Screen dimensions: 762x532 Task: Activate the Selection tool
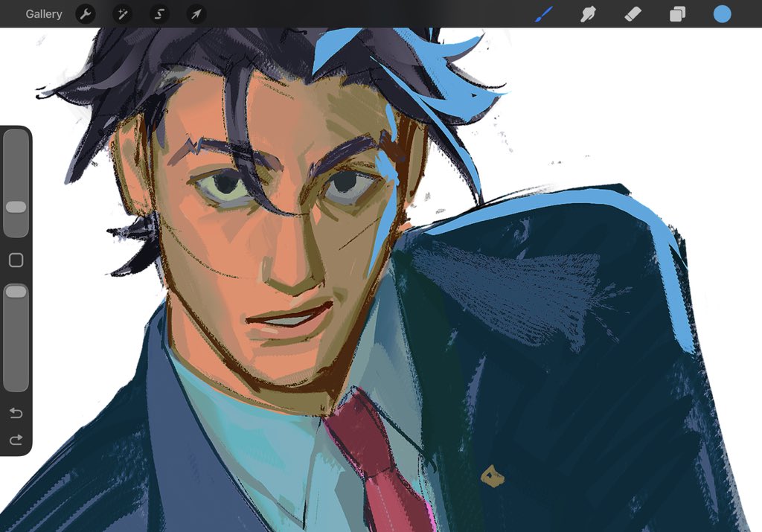(x=159, y=14)
